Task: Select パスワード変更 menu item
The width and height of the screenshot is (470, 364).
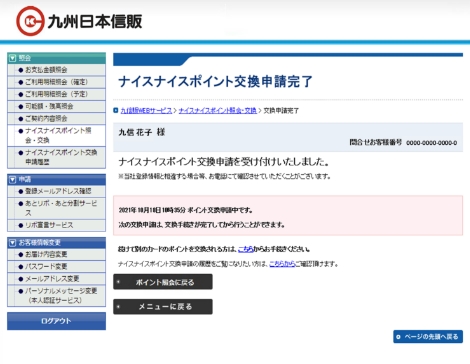Action: pos(56,267)
